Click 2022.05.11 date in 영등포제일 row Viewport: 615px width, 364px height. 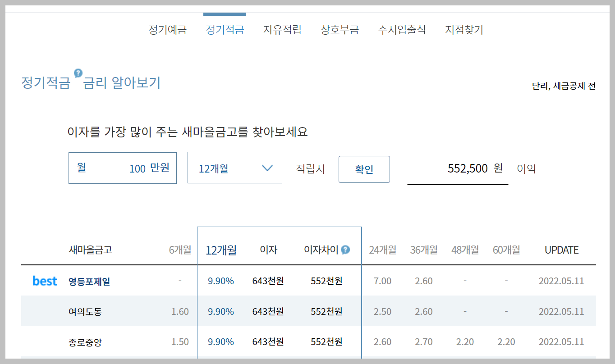(x=561, y=281)
